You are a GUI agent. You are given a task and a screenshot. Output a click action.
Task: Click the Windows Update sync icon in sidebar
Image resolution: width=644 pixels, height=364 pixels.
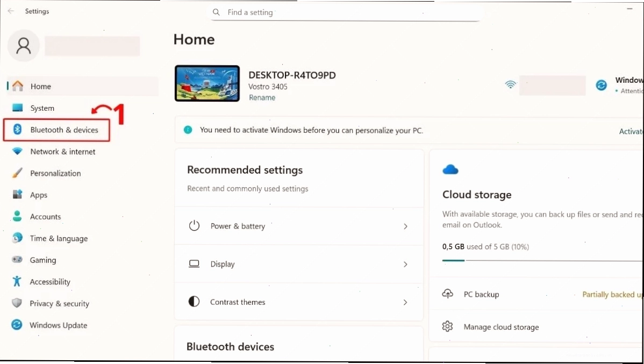17,325
